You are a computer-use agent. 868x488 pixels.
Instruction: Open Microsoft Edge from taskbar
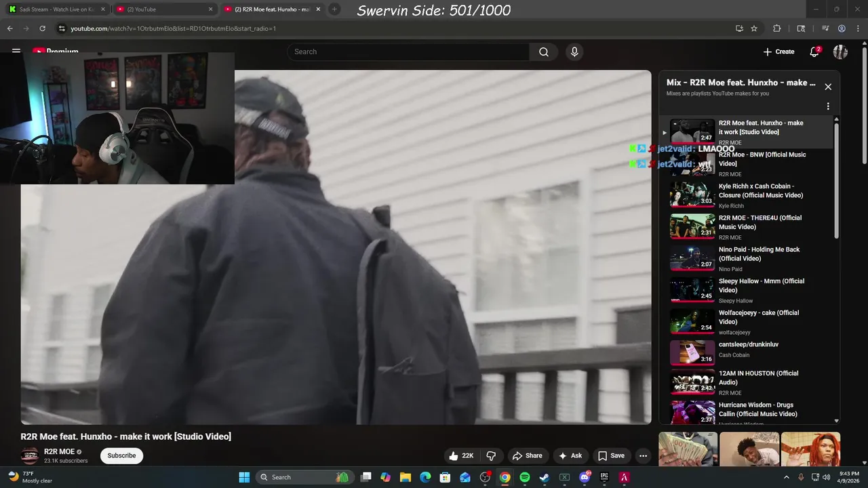[425, 477]
